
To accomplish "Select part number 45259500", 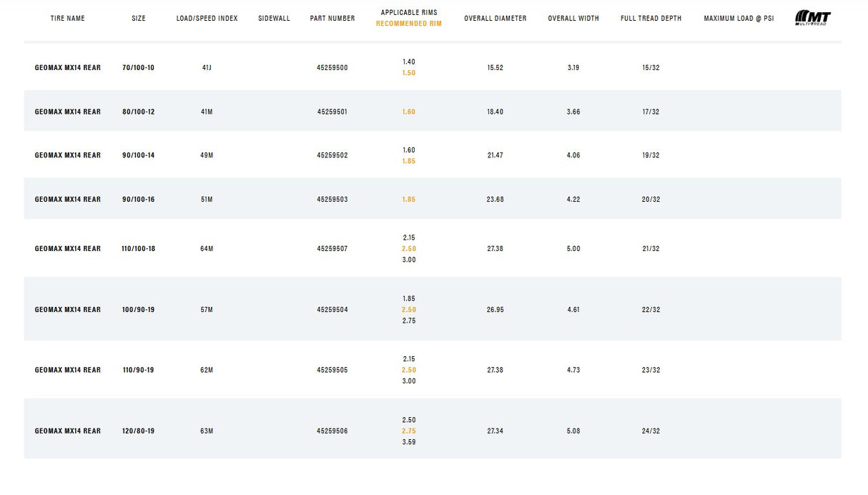I will [x=332, y=68].
